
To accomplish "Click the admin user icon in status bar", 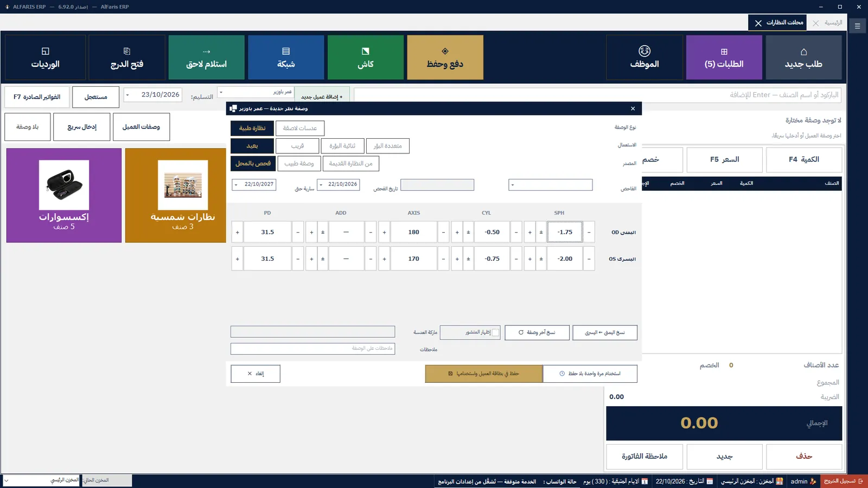I will (x=813, y=481).
